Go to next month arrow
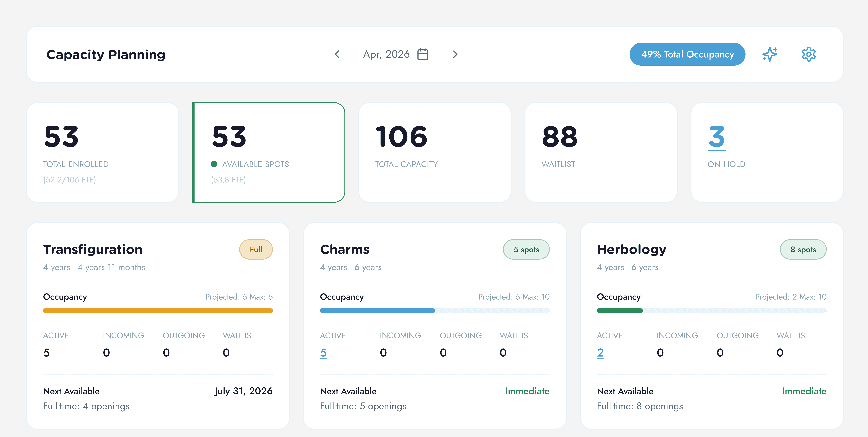This screenshot has width=868, height=437. pyautogui.click(x=455, y=54)
